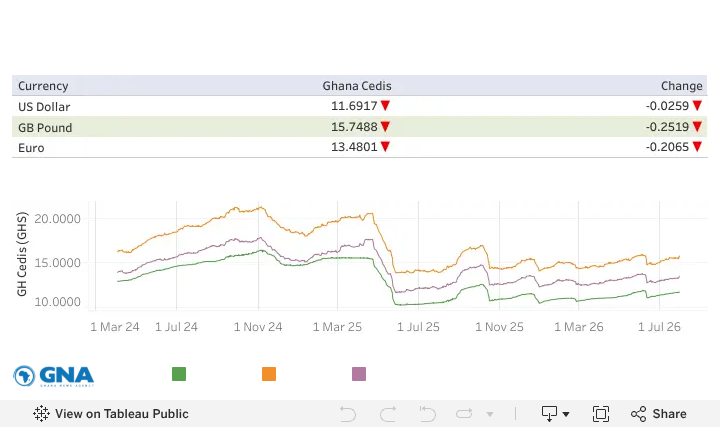Click the Tableau logo icon in toolbar
This screenshot has width=720, height=427.
pyautogui.click(x=41, y=414)
